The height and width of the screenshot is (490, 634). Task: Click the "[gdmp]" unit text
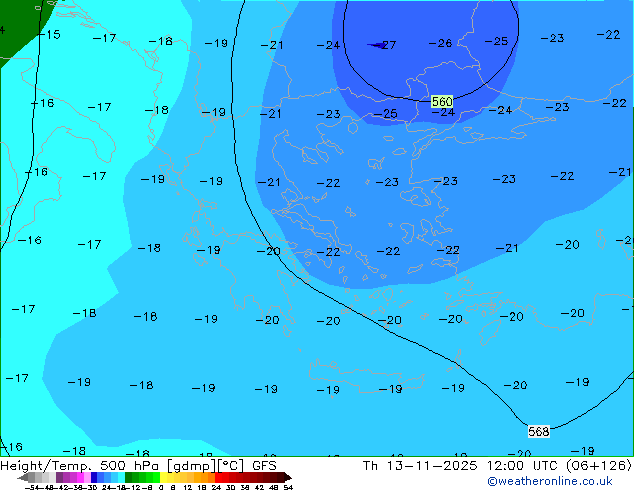click(192, 466)
